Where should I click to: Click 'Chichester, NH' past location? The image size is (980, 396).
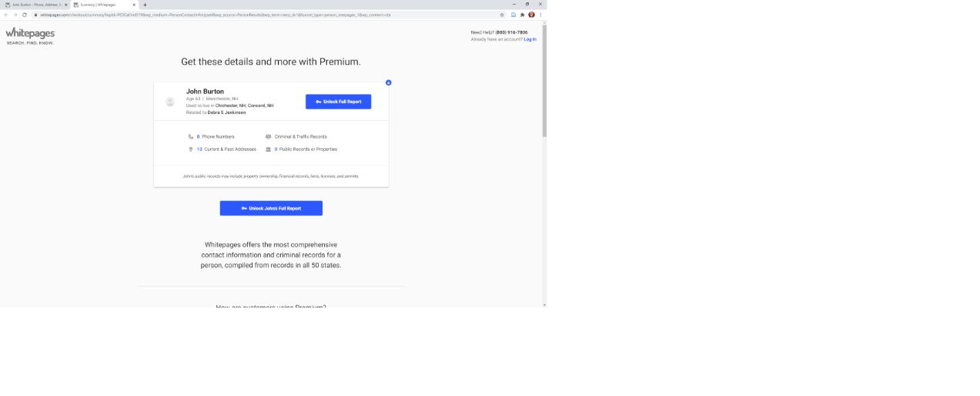click(x=230, y=106)
